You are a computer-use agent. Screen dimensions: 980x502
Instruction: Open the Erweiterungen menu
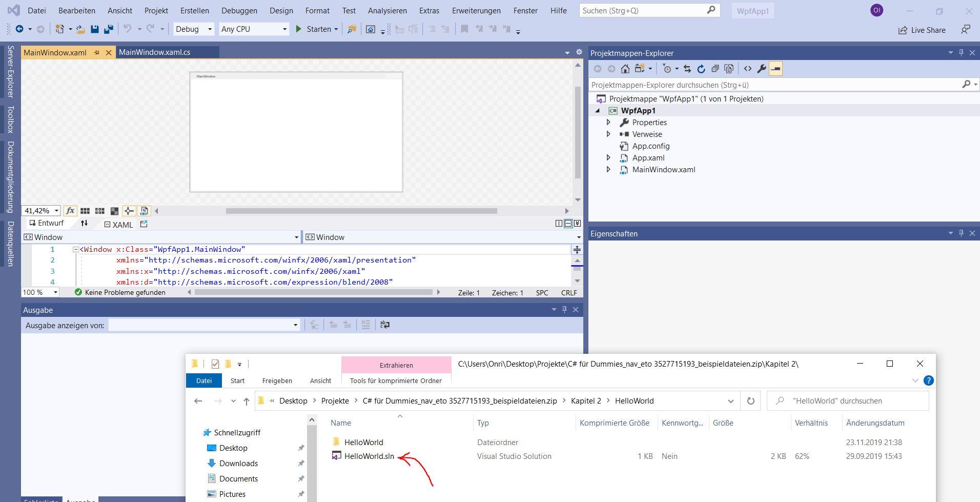(x=476, y=10)
